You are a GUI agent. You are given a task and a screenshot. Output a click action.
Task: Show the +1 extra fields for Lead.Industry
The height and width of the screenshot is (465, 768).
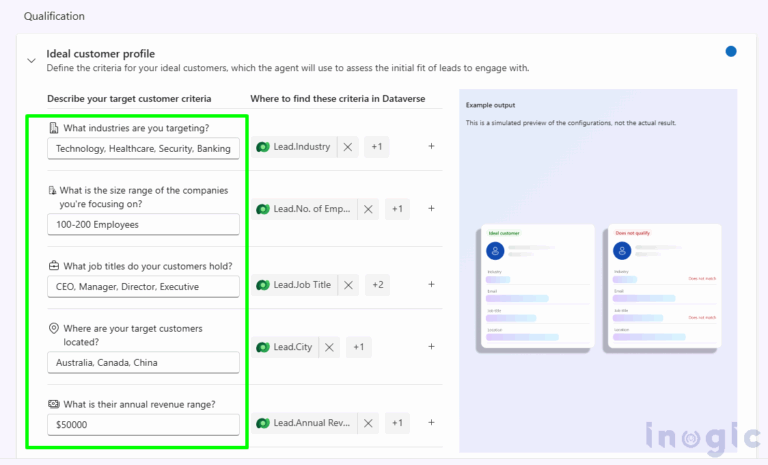pyautogui.click(x=377, y=147)
